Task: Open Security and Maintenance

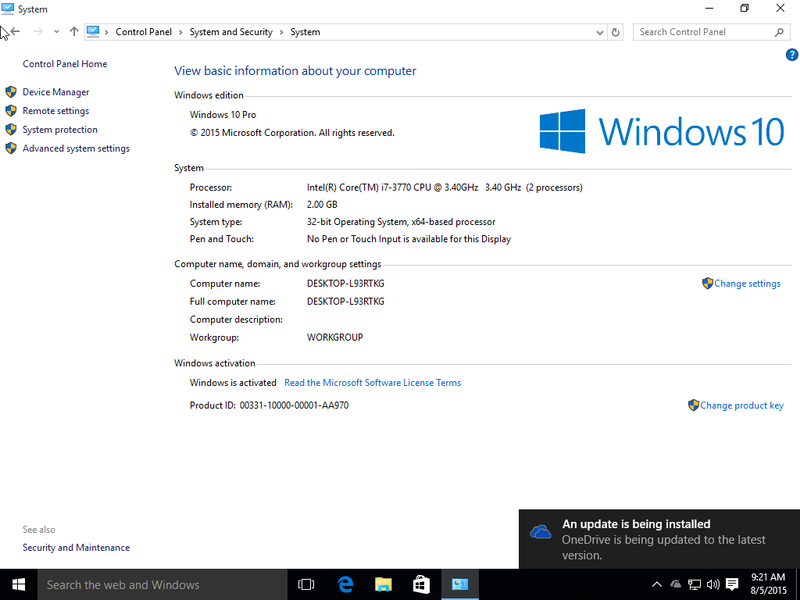Action: [x=76, y=547]
